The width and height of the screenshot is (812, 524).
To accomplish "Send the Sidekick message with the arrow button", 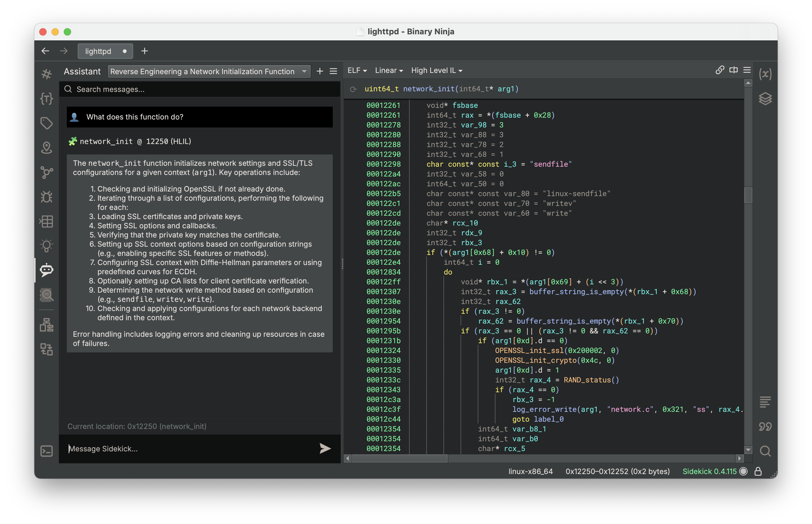I will tap(325, 448).
